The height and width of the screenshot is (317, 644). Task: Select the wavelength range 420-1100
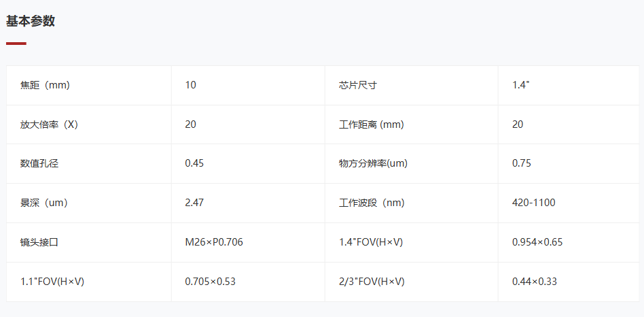click(x=534, y=203)
